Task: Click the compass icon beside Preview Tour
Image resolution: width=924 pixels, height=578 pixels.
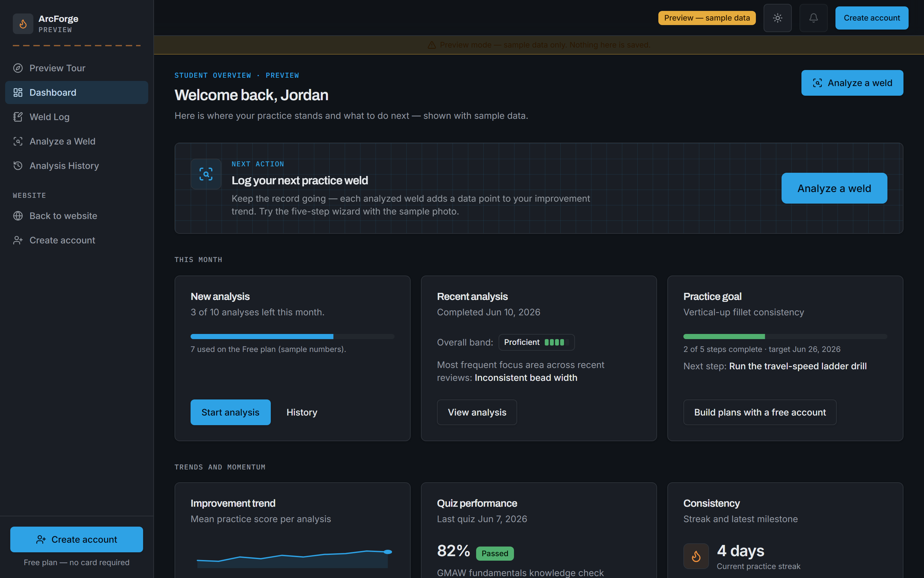Action: tap(18, 68)
